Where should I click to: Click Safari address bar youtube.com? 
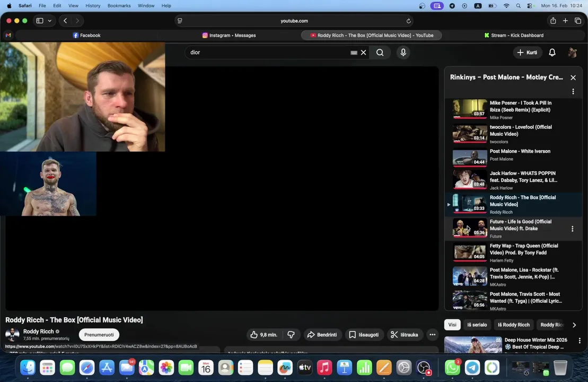coord(294,21)
